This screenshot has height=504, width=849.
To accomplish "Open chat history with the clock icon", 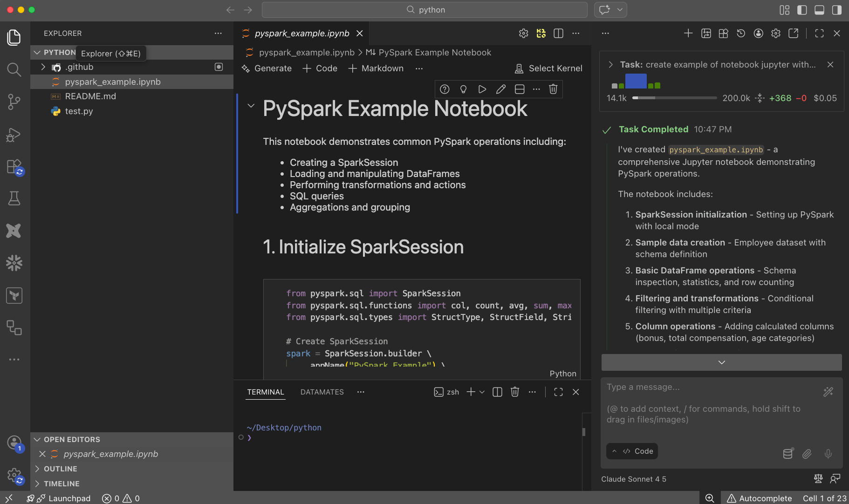I will click(741, 33).
